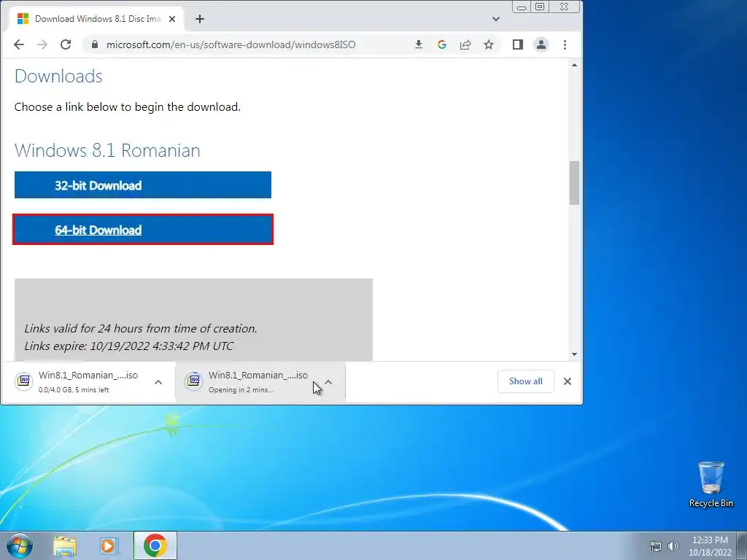Close the Download Windows 8.1 tab
747x560 pixels.
pyautogui.click(x=172, y=19)
